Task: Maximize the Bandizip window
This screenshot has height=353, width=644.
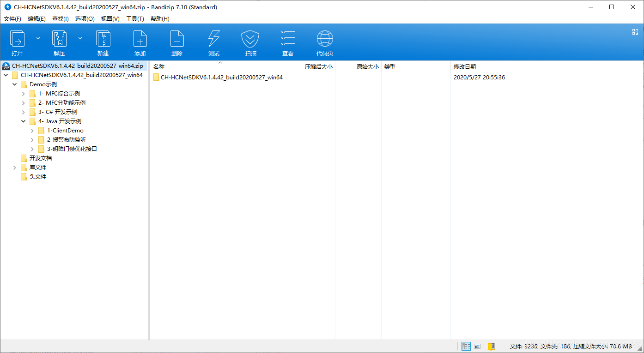Action: coord(612,7)
